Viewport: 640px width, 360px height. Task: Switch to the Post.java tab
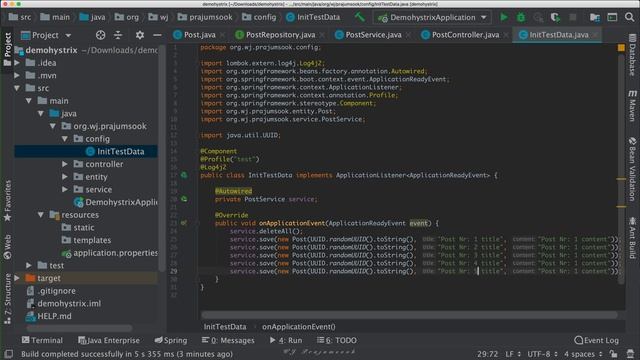(200, 35)
